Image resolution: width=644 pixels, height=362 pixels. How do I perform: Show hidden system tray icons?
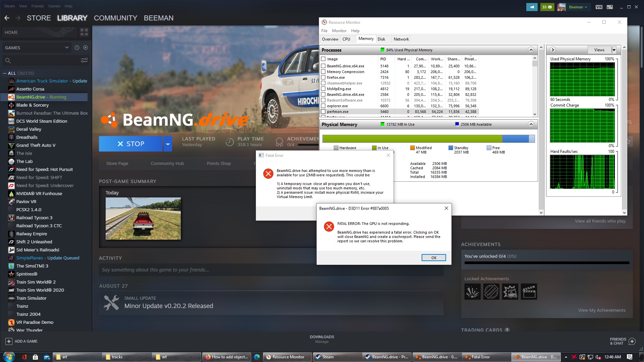(566, 357)
